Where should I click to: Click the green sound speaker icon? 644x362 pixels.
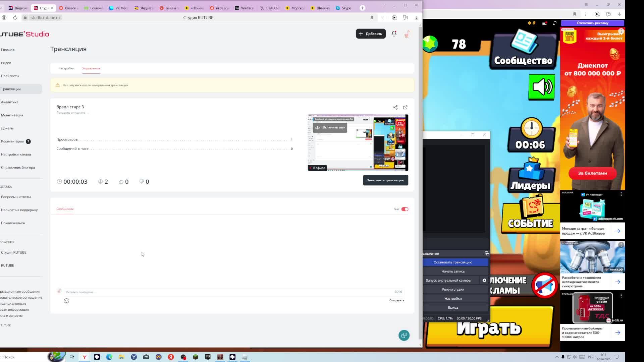tap(541, 87)
